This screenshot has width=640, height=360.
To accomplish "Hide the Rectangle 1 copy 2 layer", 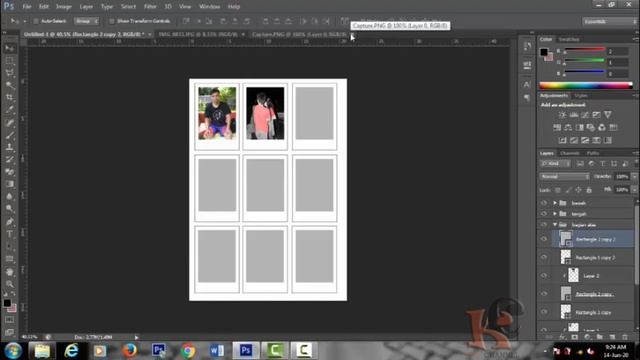I will pos(544,257).
